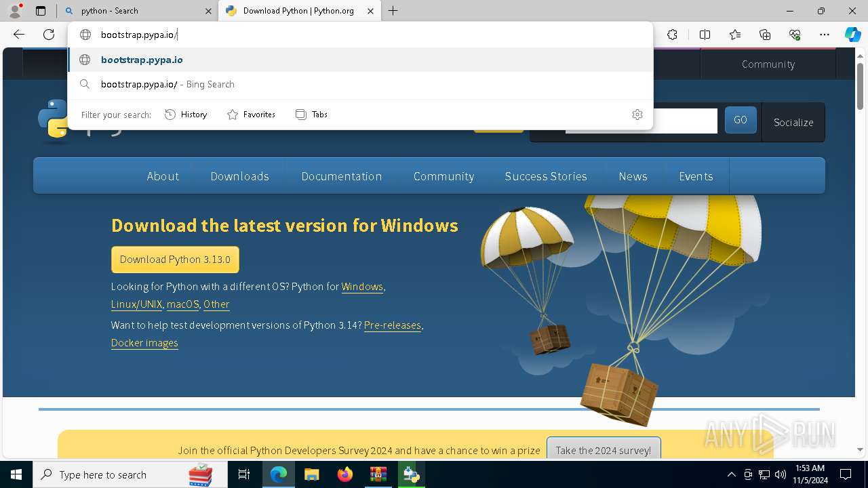Open the Pre-releases link
The width and height of the screenshot is (868, 488).
tap(393, 325)
